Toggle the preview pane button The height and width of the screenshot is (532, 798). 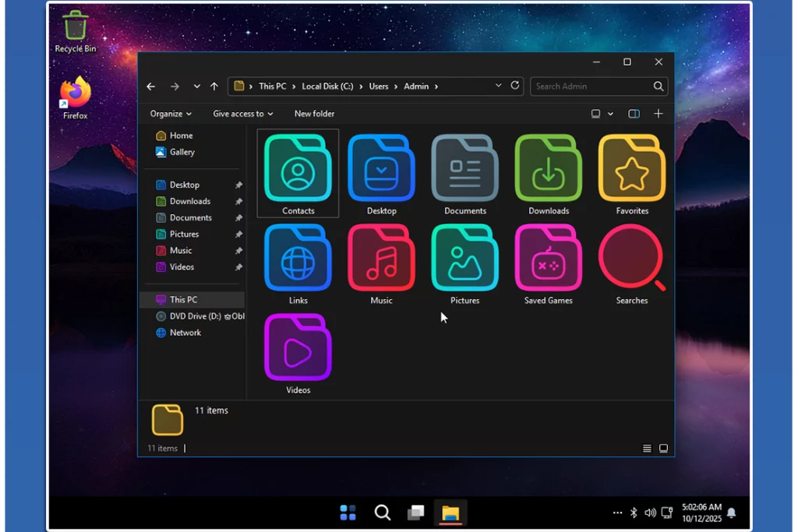click(x=634, y=114)
